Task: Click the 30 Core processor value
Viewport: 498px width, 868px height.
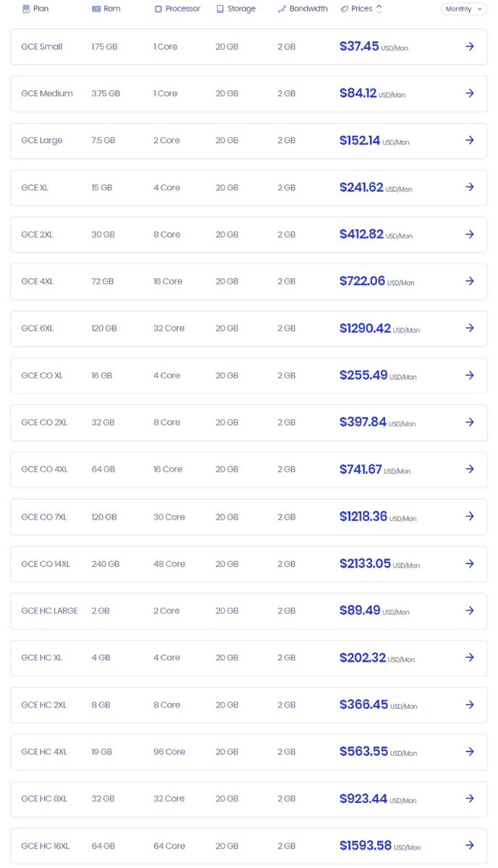Action: 169,516
